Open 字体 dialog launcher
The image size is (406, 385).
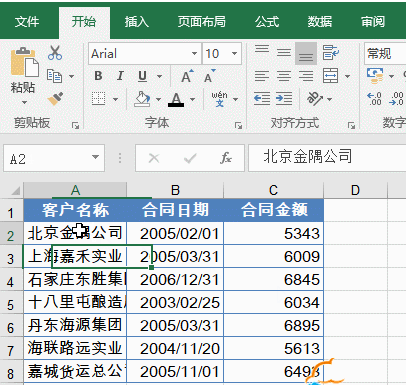238,126
